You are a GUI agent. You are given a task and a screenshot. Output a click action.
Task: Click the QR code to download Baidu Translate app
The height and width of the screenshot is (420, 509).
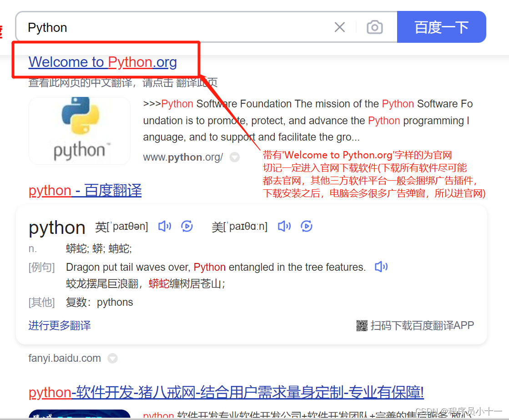361,325
